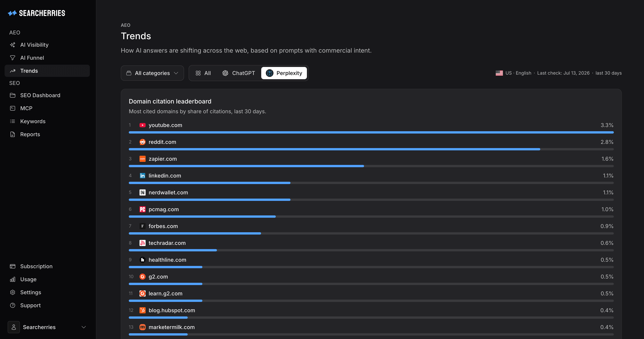Click the 1.6% share value
The image size is (644, 339).
tap(607, 159)
